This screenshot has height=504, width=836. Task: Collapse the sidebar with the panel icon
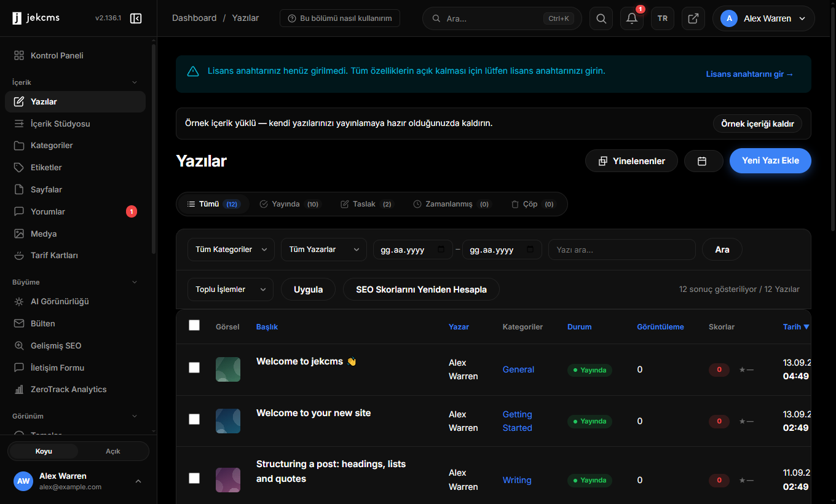[136, 18]
